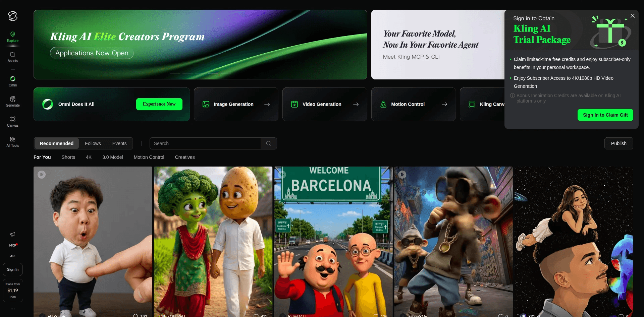Like the broccoli couple video with 411 likes

pyautogui.click(x=256, y=316)
